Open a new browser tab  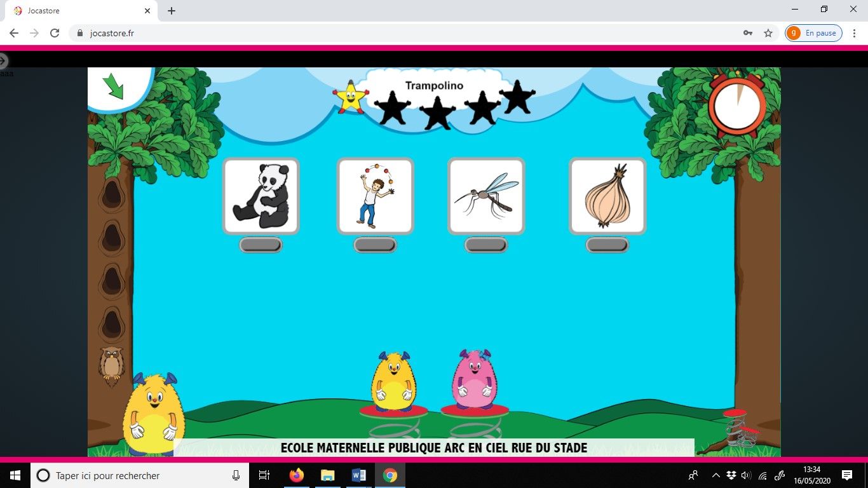tap(172, 11)
